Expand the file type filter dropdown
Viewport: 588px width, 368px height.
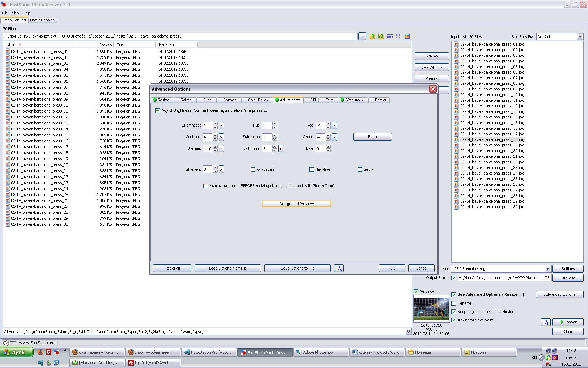point(408,331)
